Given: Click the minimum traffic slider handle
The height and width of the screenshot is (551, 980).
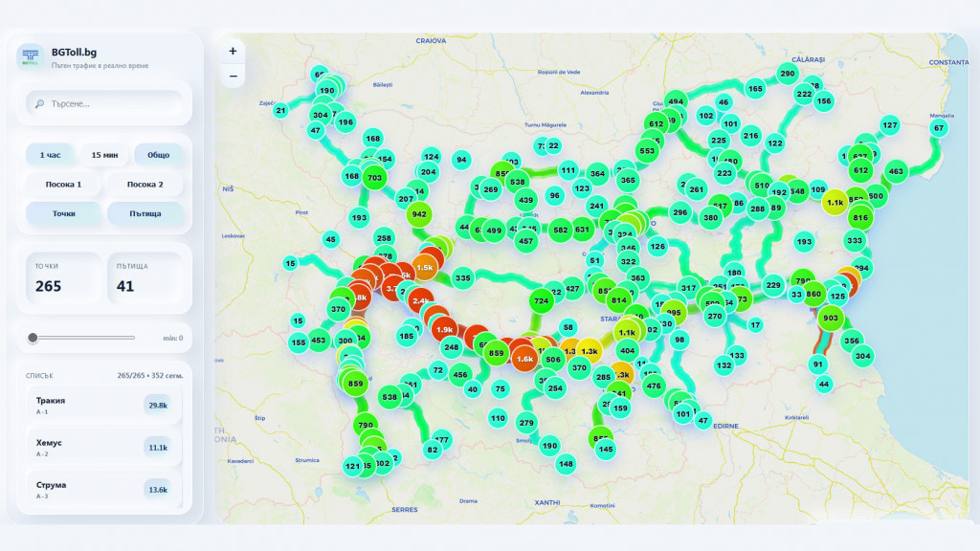Looking at the screenshot, I should point(33,338).
